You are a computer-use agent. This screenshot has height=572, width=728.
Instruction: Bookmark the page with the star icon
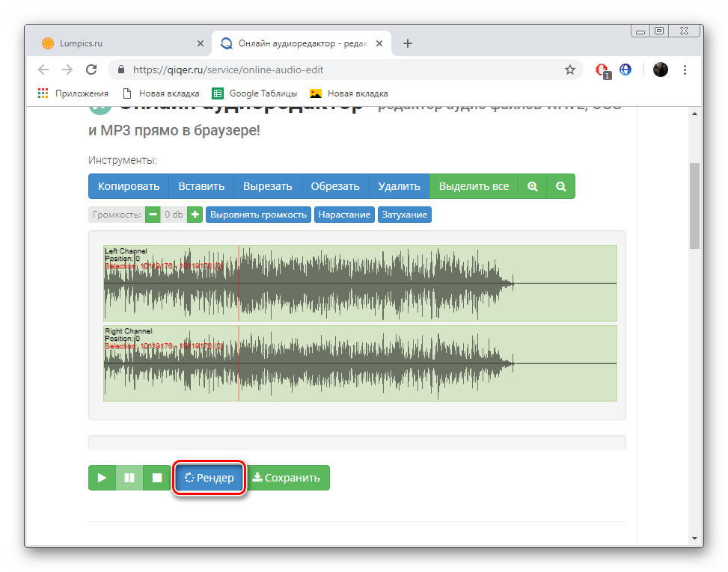pos(570,70)
